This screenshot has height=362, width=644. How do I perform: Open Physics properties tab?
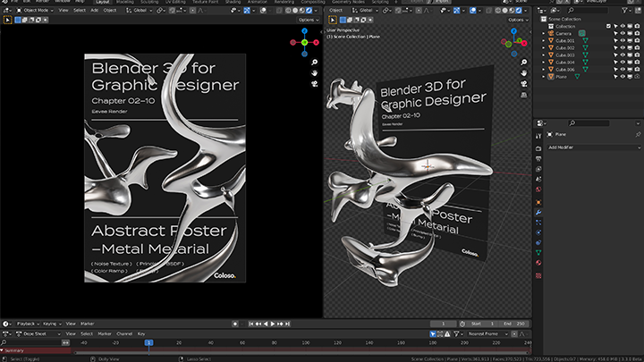(538, 232)
